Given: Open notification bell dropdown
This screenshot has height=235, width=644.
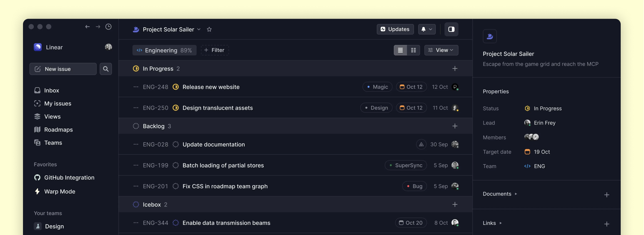Looking at the screenshot, I should tap(427, 29).
